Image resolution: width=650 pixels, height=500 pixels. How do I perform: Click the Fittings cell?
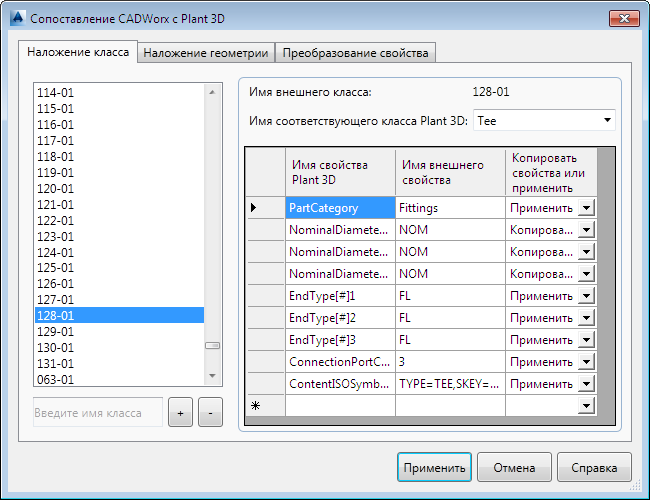450,208
